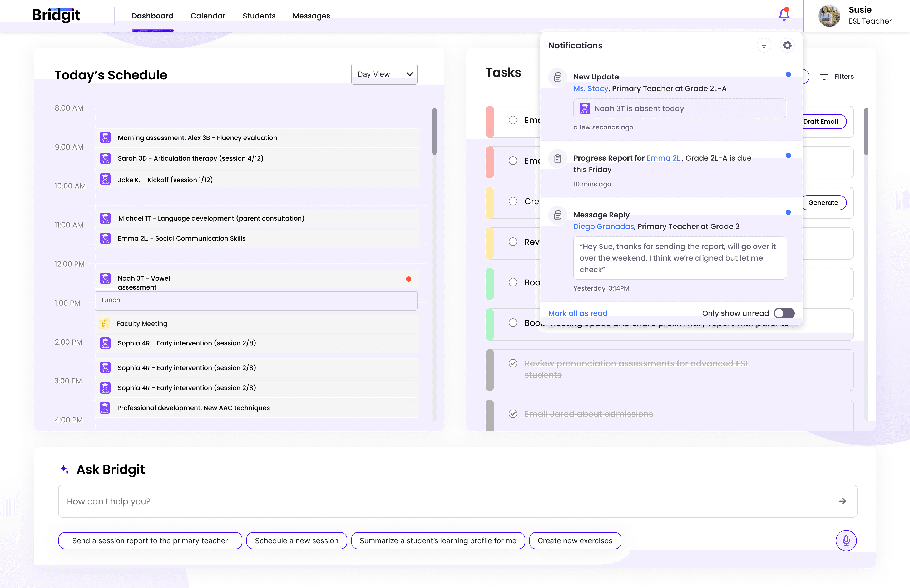Uncheck Review pronunciation assessments task
This screenshot has height=588, width=910.
512,363
